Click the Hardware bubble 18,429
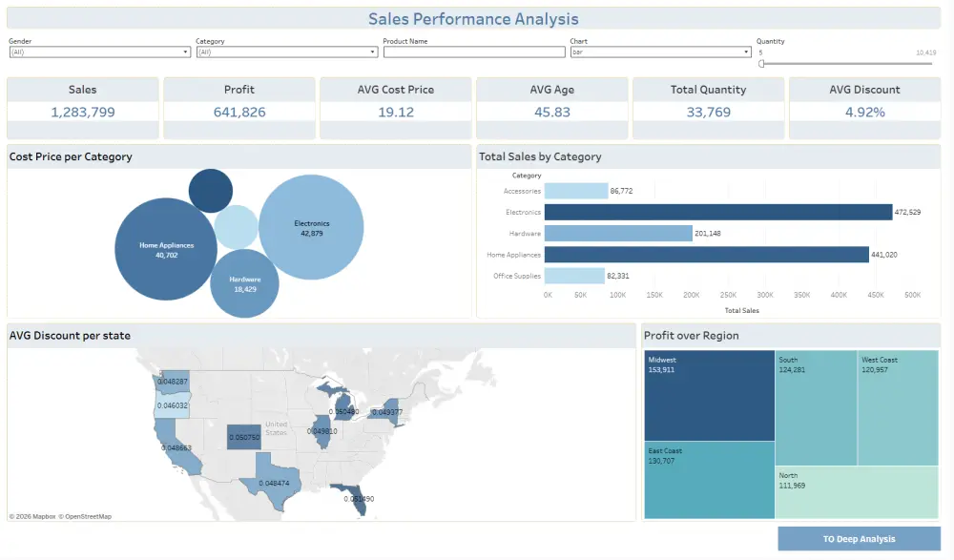Screen dimensions: 954x560 pos(244,283)
